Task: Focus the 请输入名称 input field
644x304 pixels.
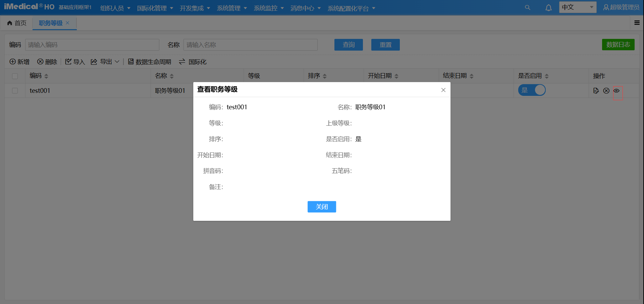Action: click(x=251, y=45)
